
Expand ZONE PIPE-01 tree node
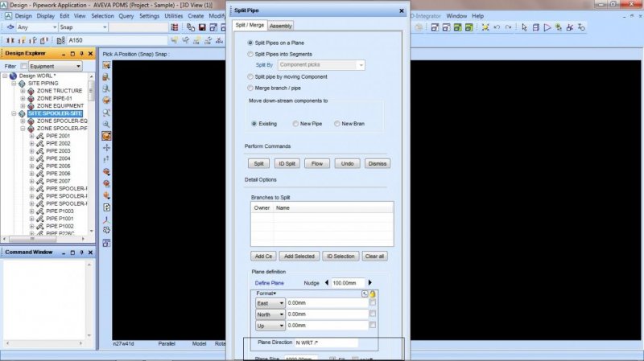point(23,98)
